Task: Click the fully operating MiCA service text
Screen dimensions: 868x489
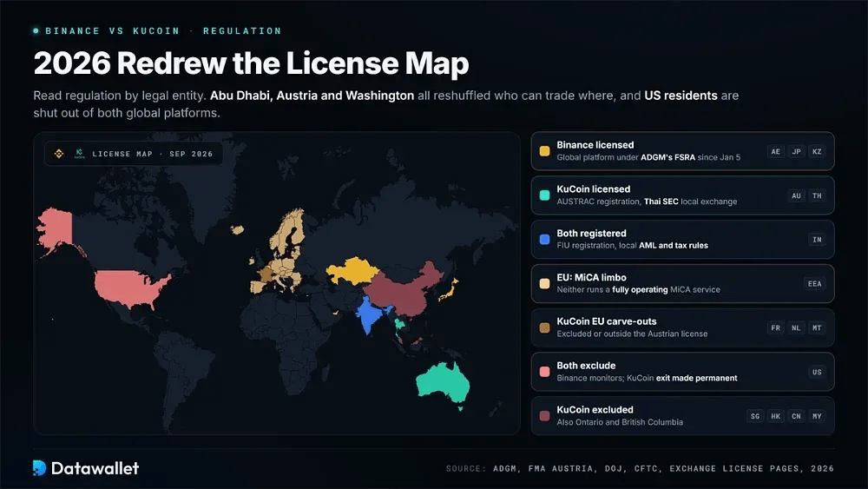Action: tap(638, 289)
